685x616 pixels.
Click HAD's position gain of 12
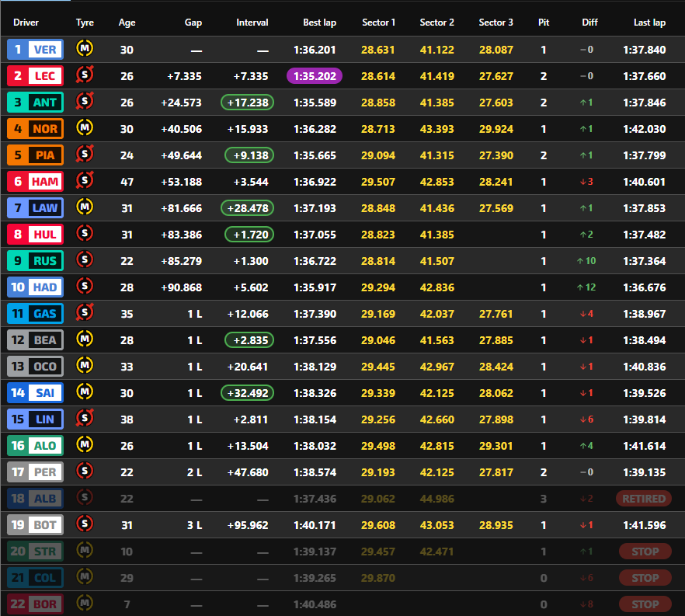[x=586, y=287]
